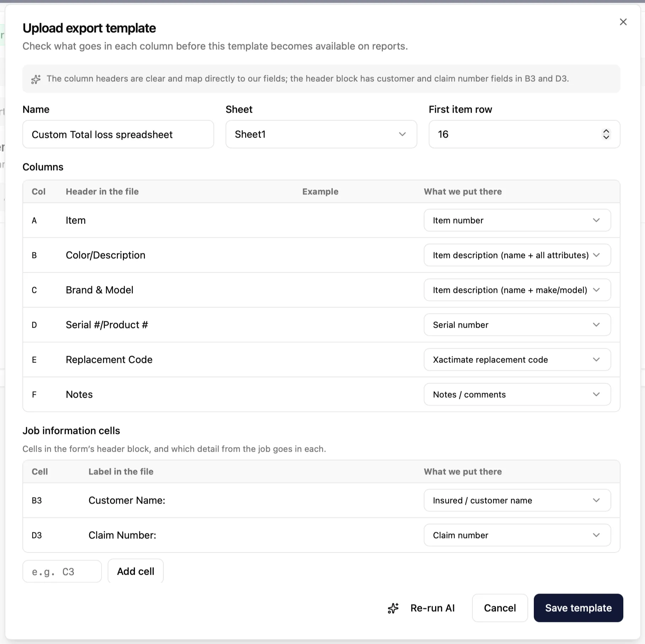Click the D3 cell reference
Image resolution: width=645 pixels, height=644 pixels.
point(37,535)
